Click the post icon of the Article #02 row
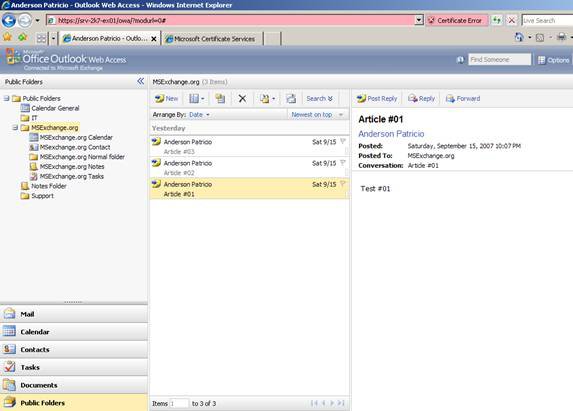The height and width of the screenshot is (411, 573). (x=156, y=163)
